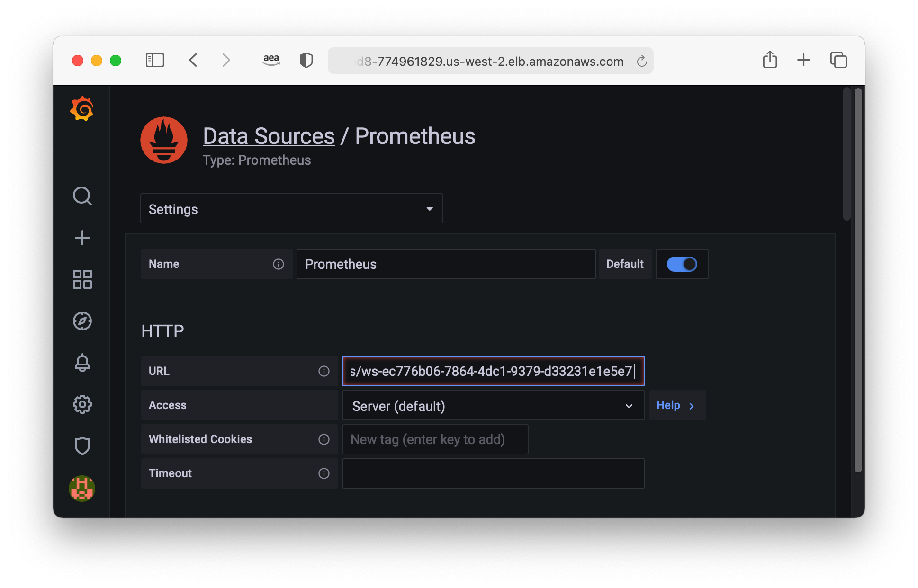Image resolution: width=918 pixels, height=588 pixels.
Task: Open the Access Server (default) dropdown
Action: click(493, 405)
